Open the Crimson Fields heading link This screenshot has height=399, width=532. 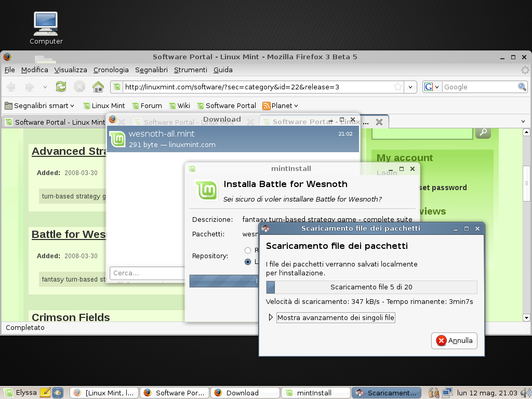coord(71,317)
